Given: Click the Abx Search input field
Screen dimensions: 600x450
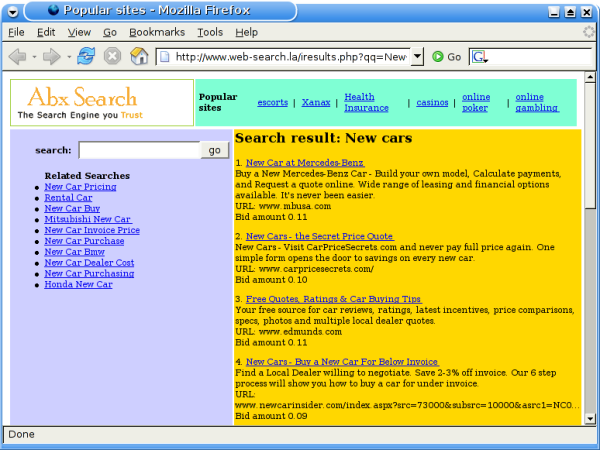Looking at the screenshot, I should click(x=140, y=150).
